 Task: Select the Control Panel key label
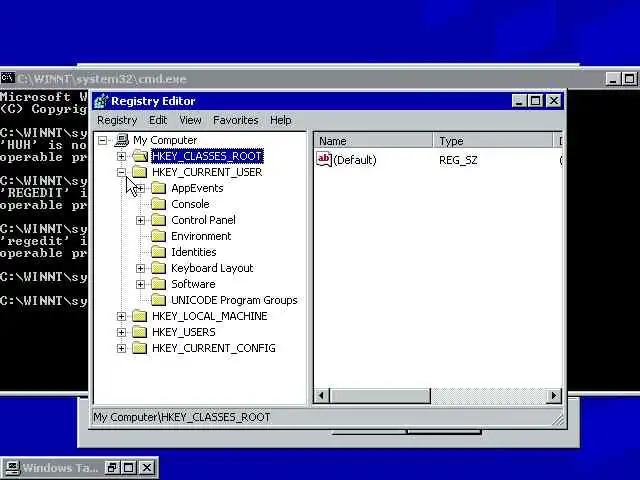click(203, 220)
